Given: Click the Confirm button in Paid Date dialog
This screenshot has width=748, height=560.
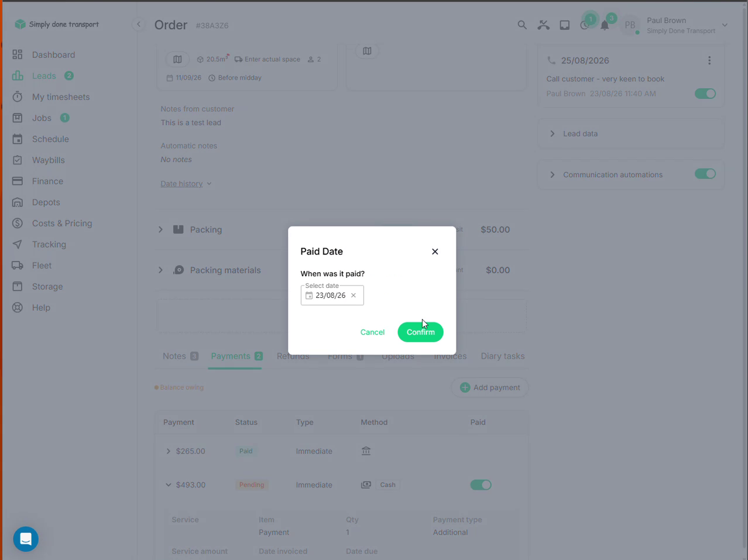Looking at the screenshot, I should 420,332.
